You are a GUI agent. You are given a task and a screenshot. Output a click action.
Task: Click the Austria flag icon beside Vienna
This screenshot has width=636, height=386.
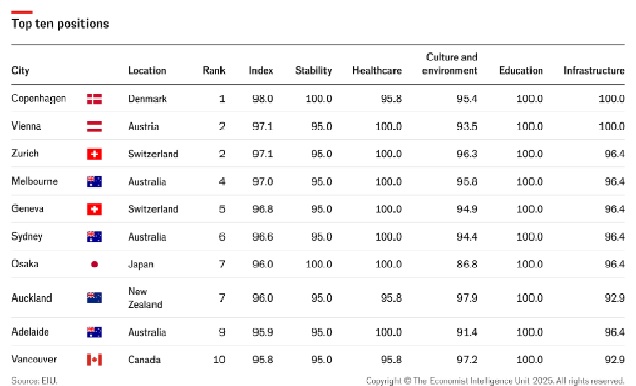(x=94, y=127)
